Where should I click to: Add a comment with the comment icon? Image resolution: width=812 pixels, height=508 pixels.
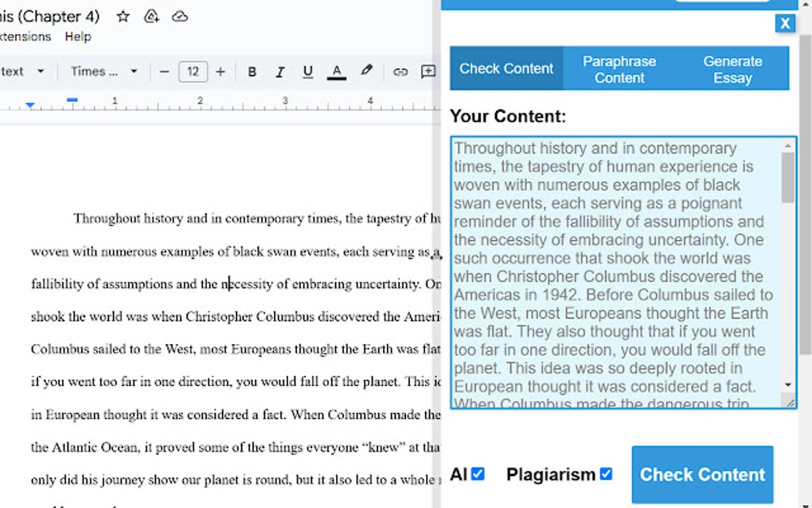point(428,72)
